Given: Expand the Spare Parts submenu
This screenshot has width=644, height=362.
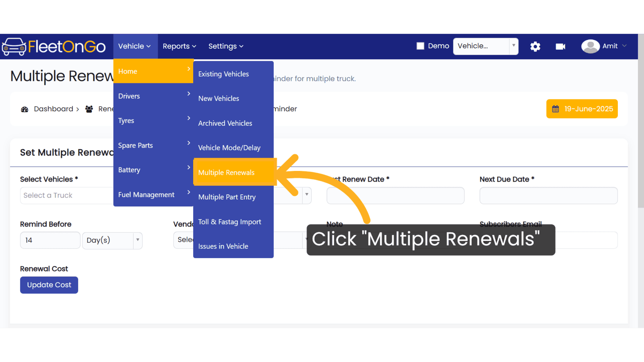Looking at the screenshot, I should 153,145.
